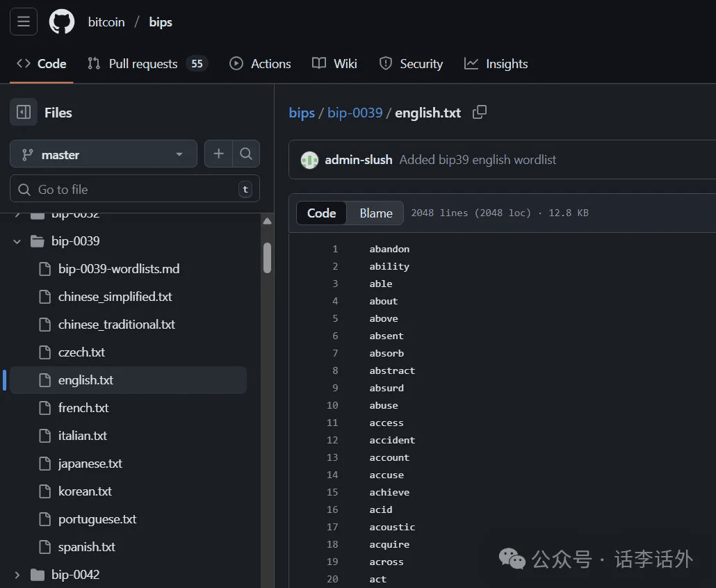Click the admin-slush avatar icon
The width and height of the screenshot is (716, 588).
coord(309,160)
